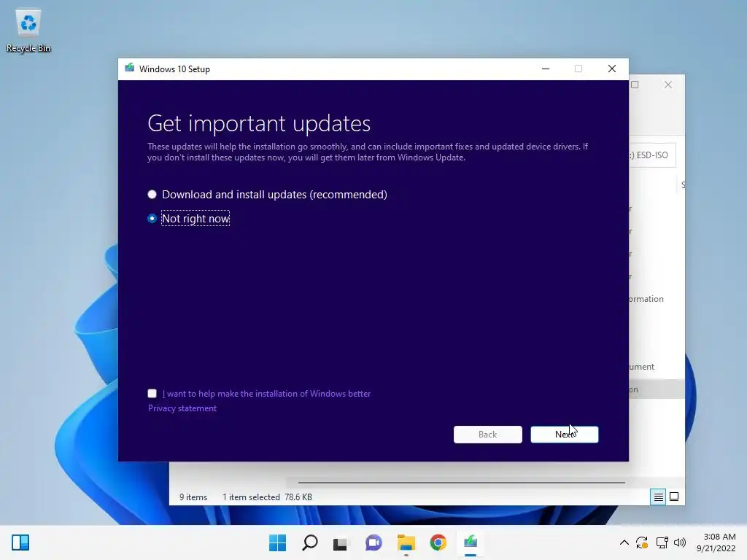Check the help make installation better checkbox
Viewport: 747px width, 560px height.
pyautogui.click(x=152, y=393)
